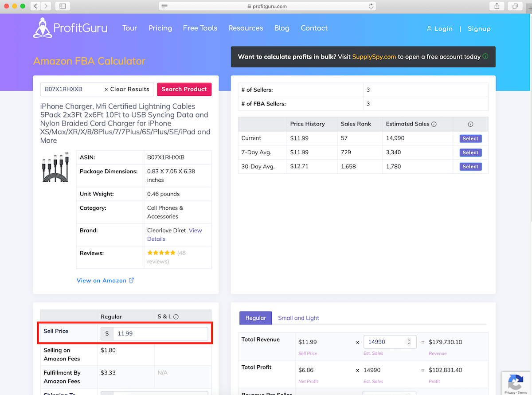The image size is (532, 395).
Task: Click the Signup link
Action: (479, 28)
